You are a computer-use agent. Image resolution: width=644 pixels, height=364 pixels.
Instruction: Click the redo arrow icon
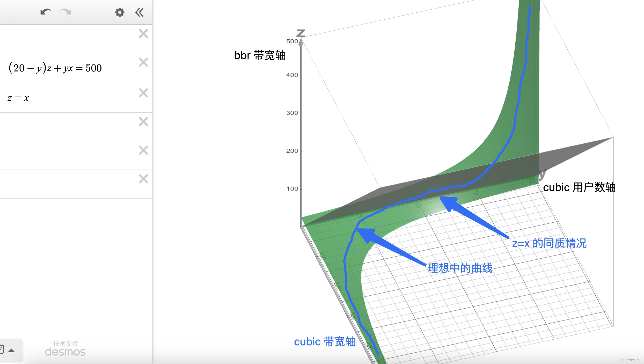tap(65, 12)
